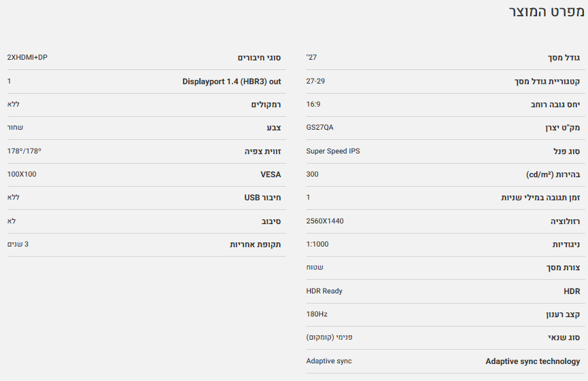Screen dimensions: 588x381
Task: Select the VESA label
Action: (x=271, y=175)
